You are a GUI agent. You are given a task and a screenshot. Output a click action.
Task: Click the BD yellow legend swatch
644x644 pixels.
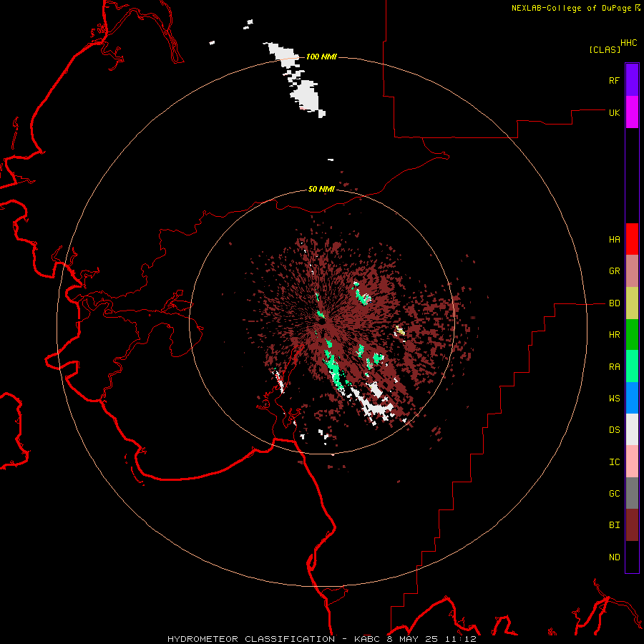tap(632, 303)
